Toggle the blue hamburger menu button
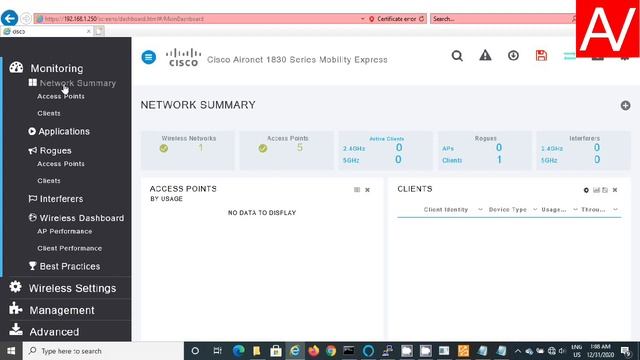640x360 pixels. click(149, 57)
